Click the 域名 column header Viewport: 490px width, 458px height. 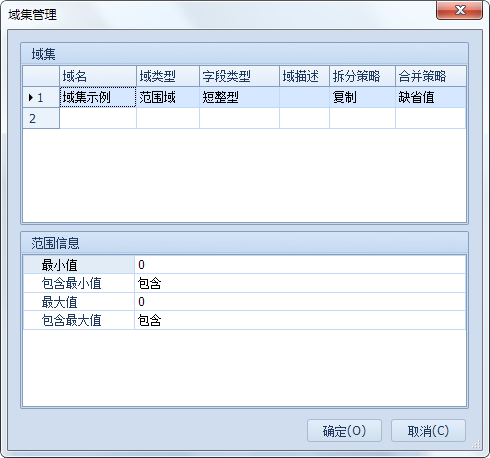tap(98, 76)
